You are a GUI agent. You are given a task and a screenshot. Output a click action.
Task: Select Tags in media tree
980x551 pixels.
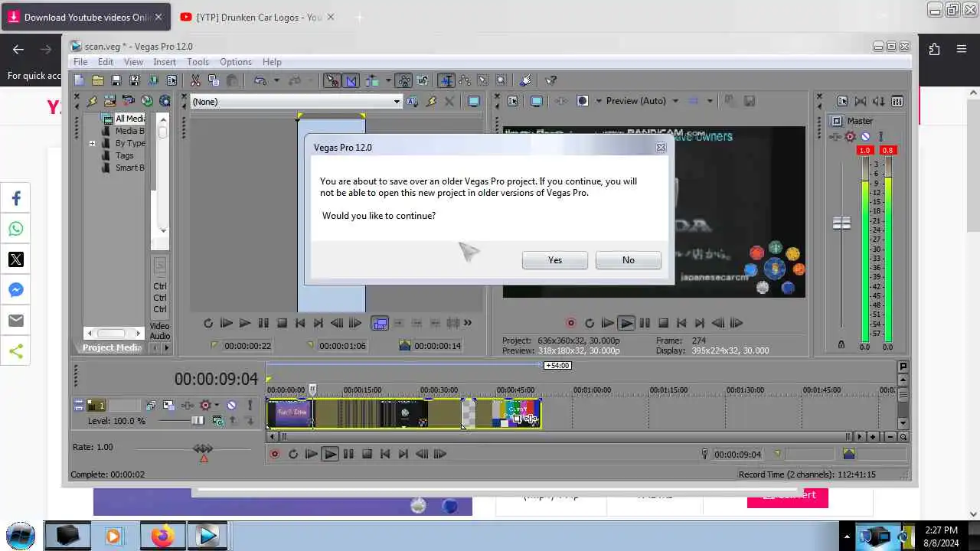[124, 155]
